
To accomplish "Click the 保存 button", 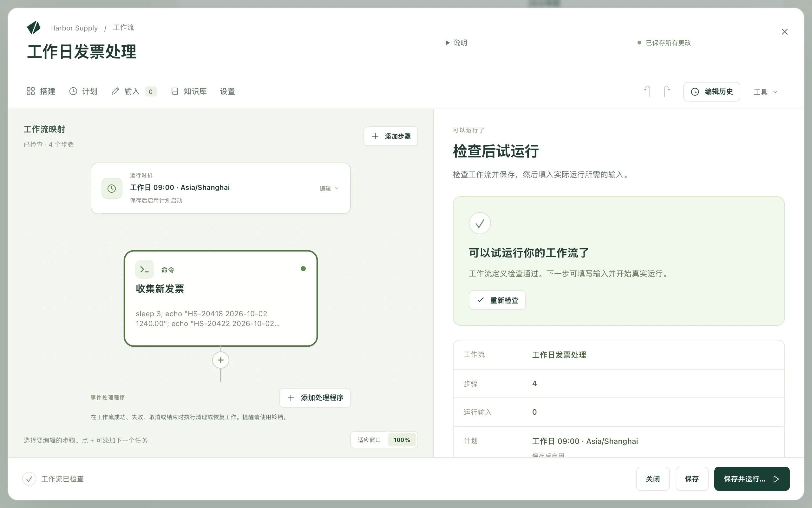I will coord(692,479).
